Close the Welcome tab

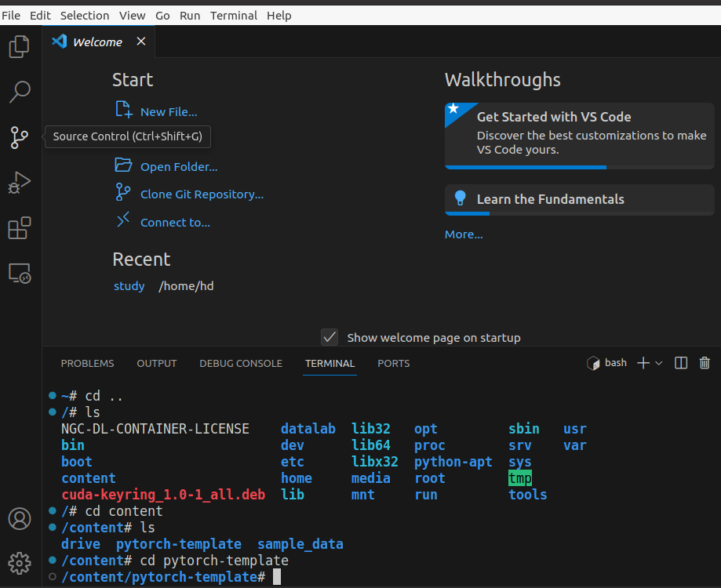141,42
